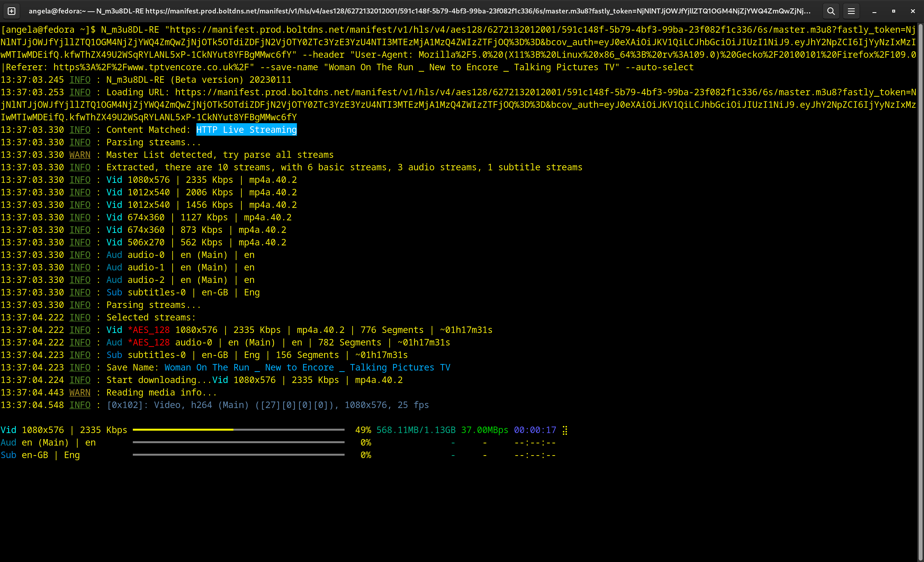924x562 pixels.
Task: Click the spinner icon after elapsed time
Action: tap(565, 430)
